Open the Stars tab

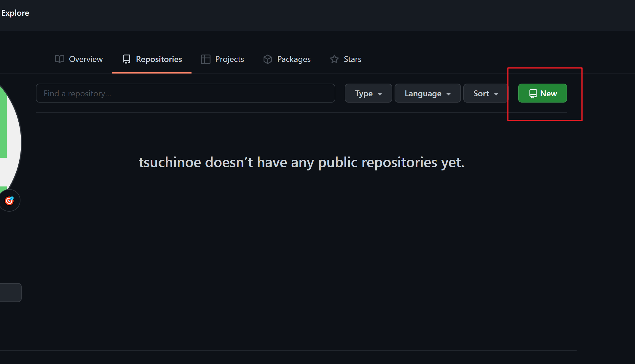click(346, 59)
